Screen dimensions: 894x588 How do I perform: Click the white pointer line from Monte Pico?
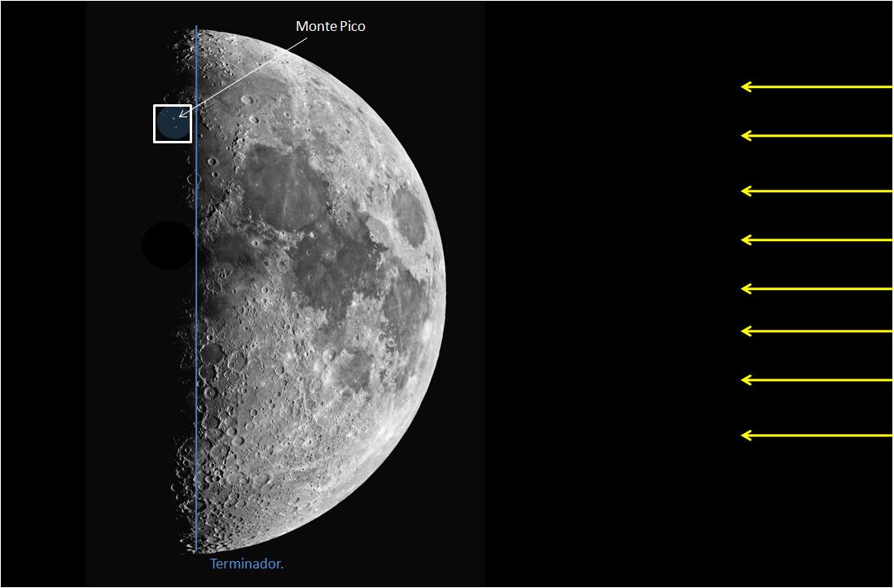click(x=244, y=75)
